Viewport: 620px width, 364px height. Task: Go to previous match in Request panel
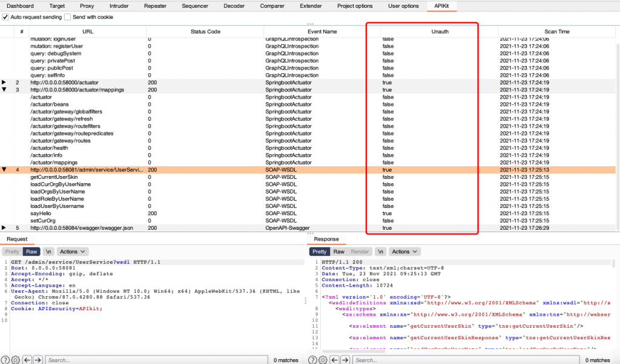(x=27, y=360)
